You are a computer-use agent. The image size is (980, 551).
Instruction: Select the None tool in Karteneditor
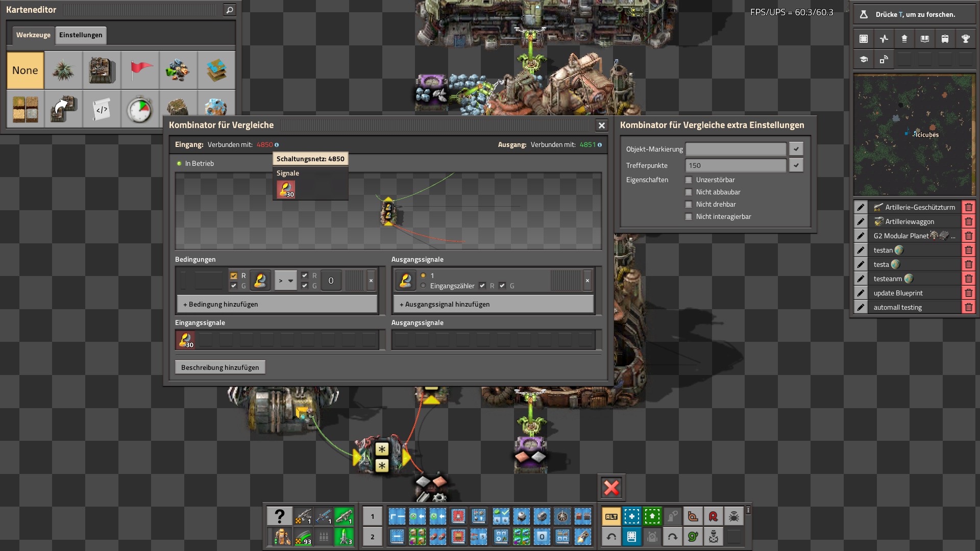click(x=25, y=70)
